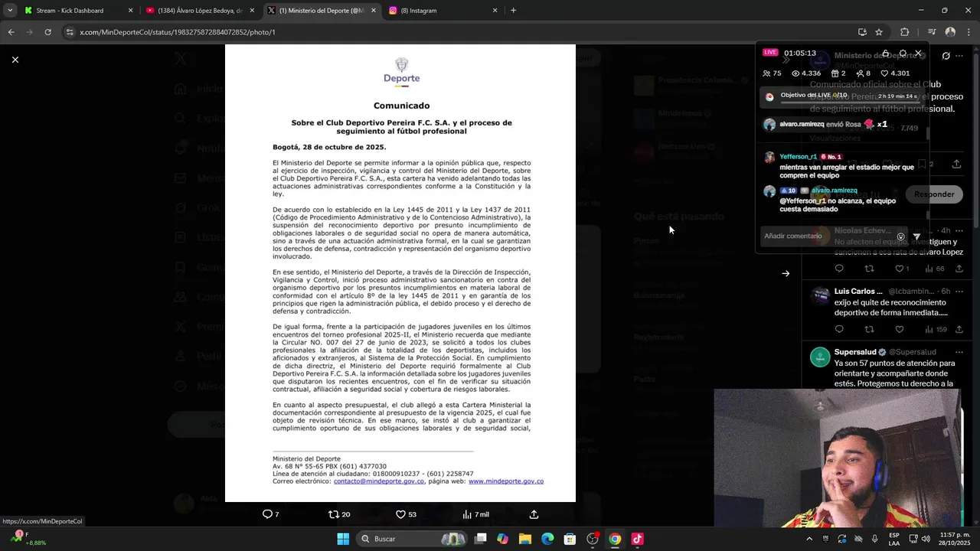Close the live chat overlay
980x551 pixels.
pos(918,54)
